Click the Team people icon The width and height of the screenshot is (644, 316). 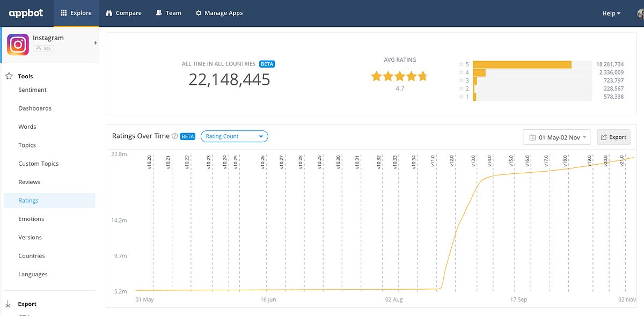(159, 13)
